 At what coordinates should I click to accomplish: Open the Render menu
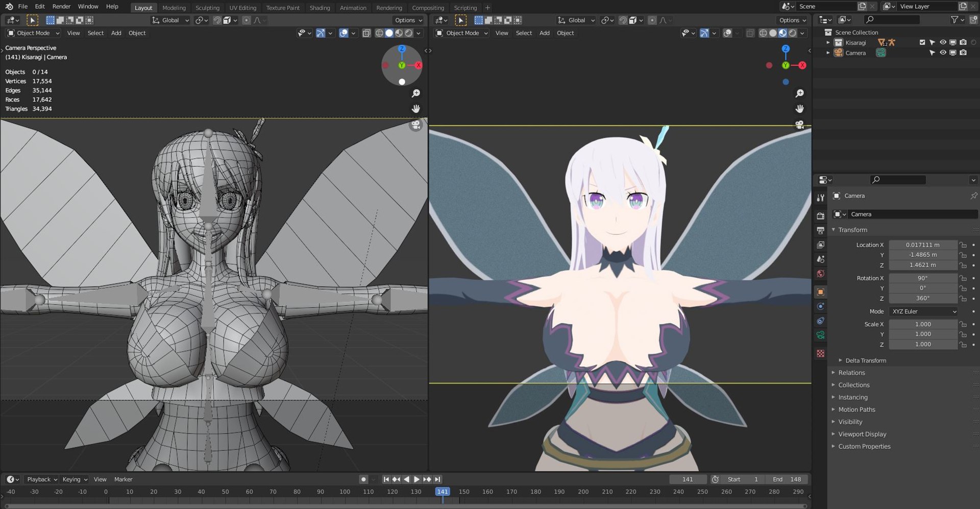pos(61,7)
